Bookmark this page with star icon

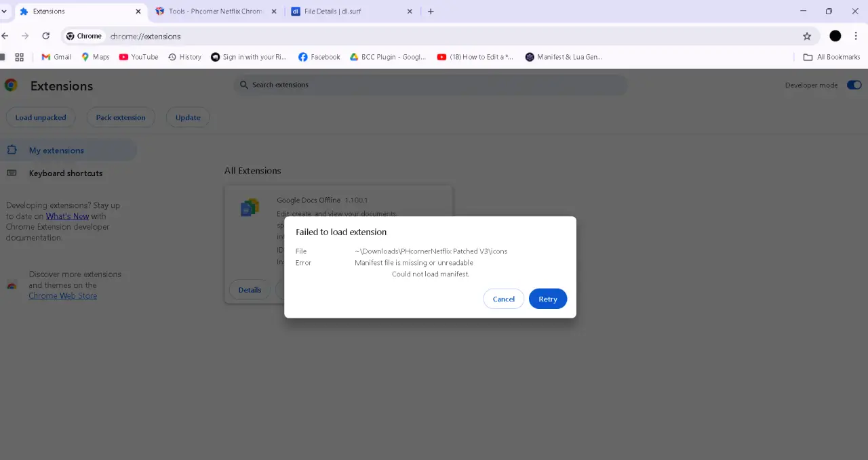pos(807,36)
